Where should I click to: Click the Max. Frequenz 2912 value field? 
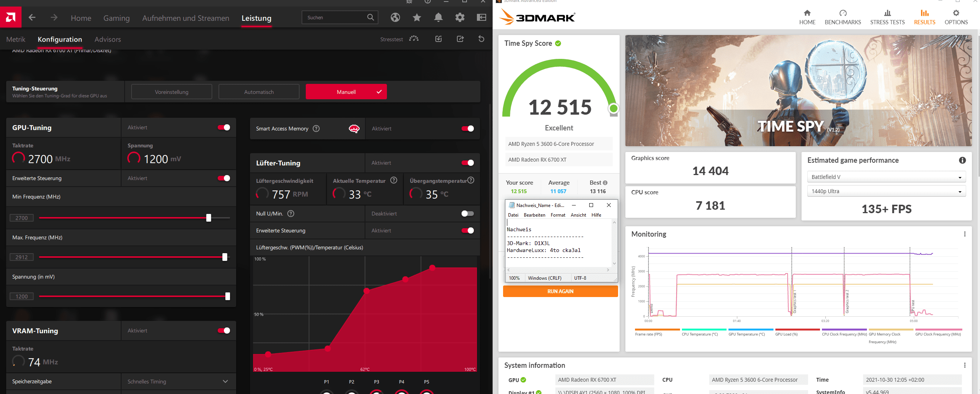[x=22, y=257]
